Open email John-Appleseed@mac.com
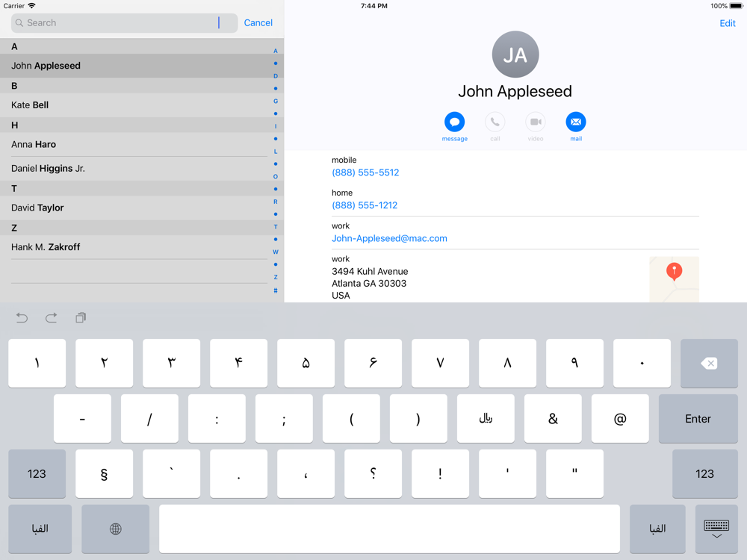Viewport: 747px width, 560px height. [389, 238]
